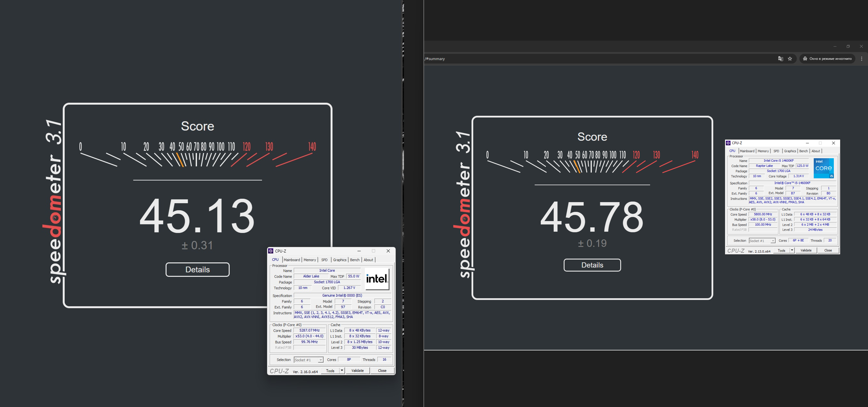
Task: Switch to Memory tab in Raptor Lake CPU-Z
Action: (x=763, y=151)
